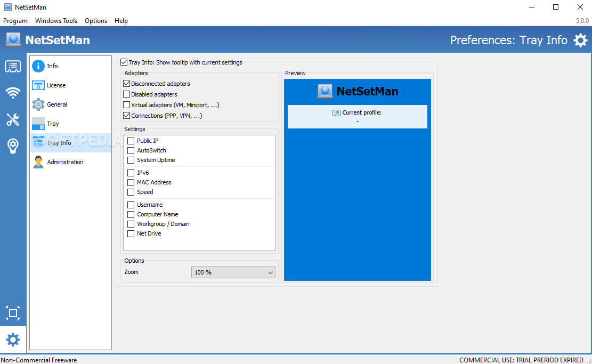Select the Tray preferences page
The image size is (592, 364).
[x=70, y=124]
